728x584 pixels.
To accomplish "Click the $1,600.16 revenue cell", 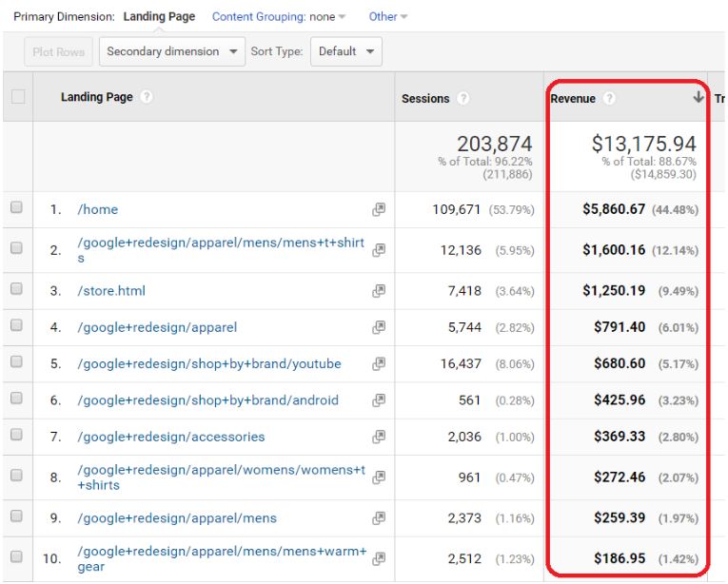I will 614,250.
